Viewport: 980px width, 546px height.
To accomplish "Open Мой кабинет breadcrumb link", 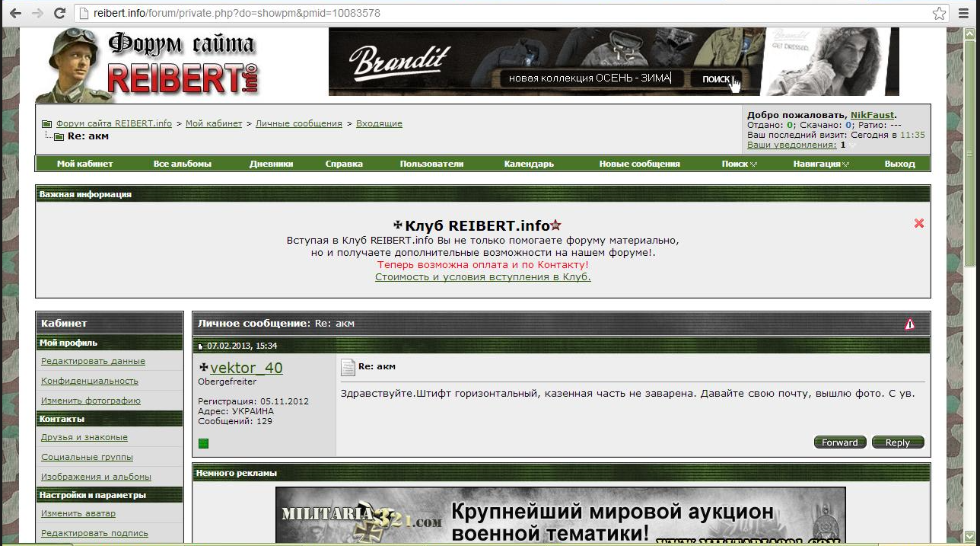I will click(x=214, y=123).
